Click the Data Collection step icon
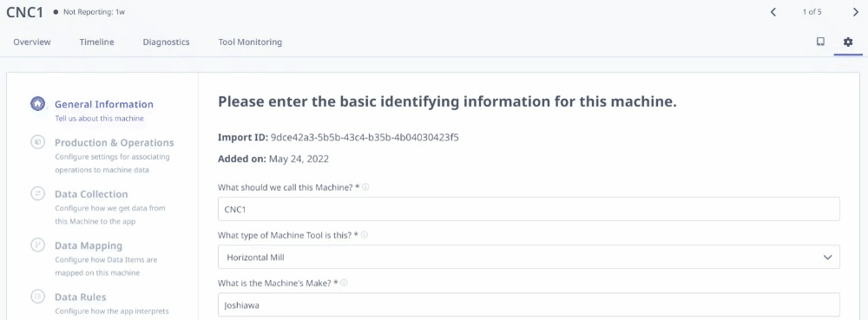 pyautogui.click(x=37, y=193)
